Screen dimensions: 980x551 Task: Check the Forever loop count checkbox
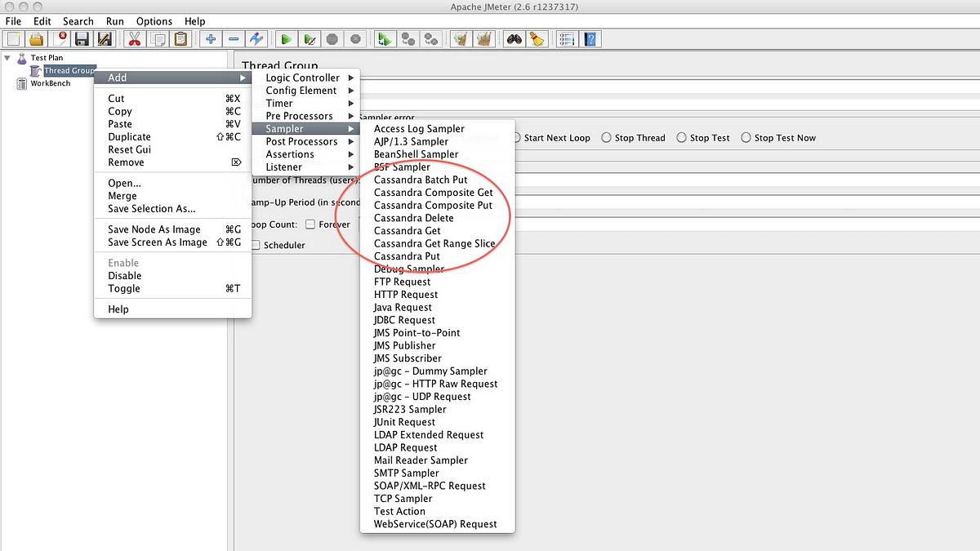click(310, 224)
